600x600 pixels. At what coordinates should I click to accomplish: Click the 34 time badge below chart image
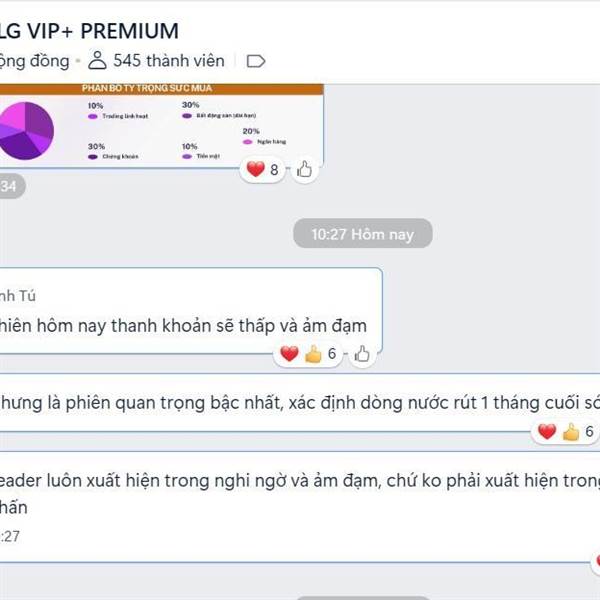tap(12, 186)
